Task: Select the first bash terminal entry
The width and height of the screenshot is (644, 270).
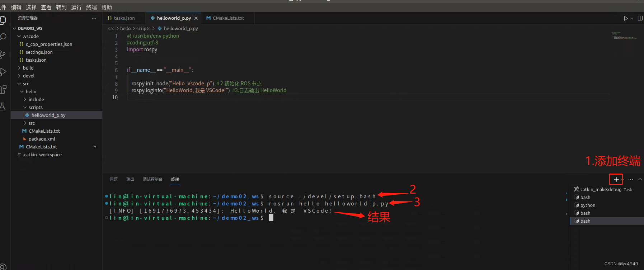Action: (607, 197)
